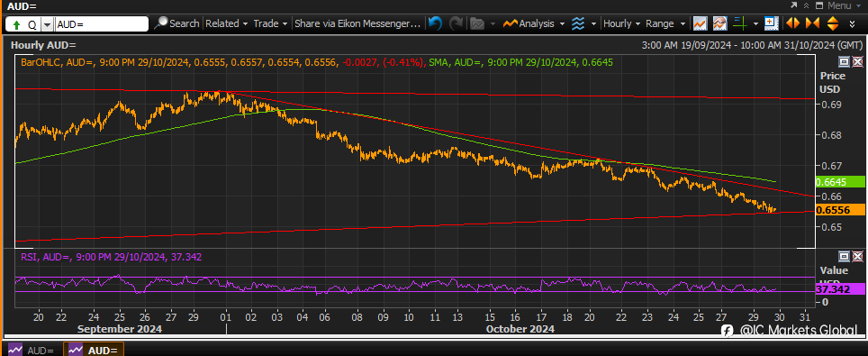
Task: Expand toolbar overflow double chevron
Action: pos(852,23)
